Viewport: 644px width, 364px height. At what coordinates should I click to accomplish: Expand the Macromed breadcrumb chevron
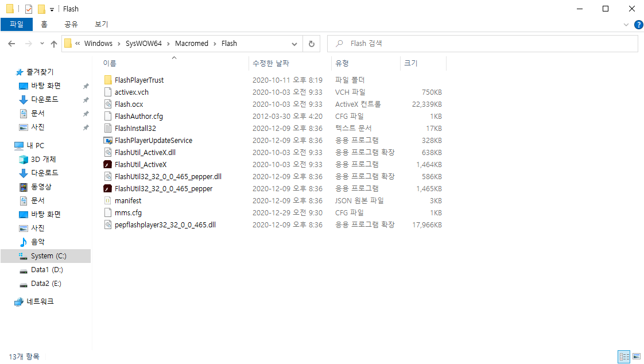pyautogui.click(x=215, y=44)
